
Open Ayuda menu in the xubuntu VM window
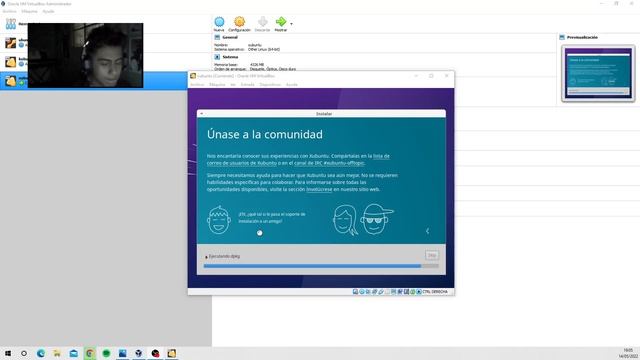coord(291,84)
